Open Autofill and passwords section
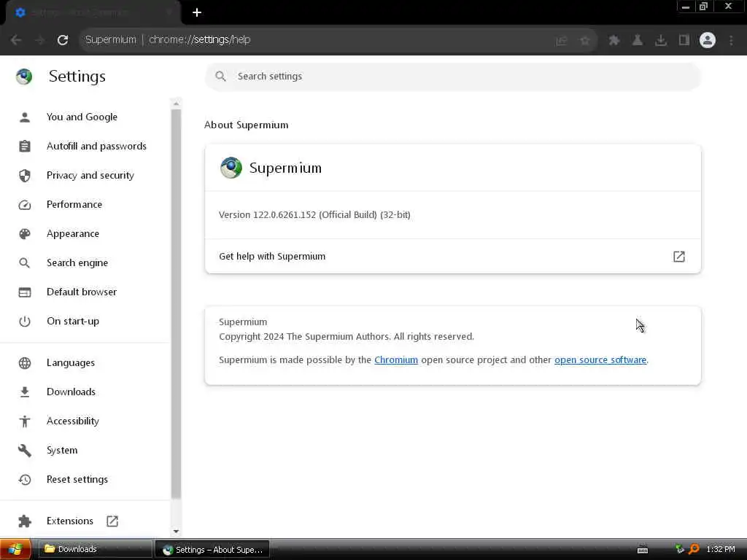Screen dimensions: 747x560 pyautogui.click(x=97, y=146)
